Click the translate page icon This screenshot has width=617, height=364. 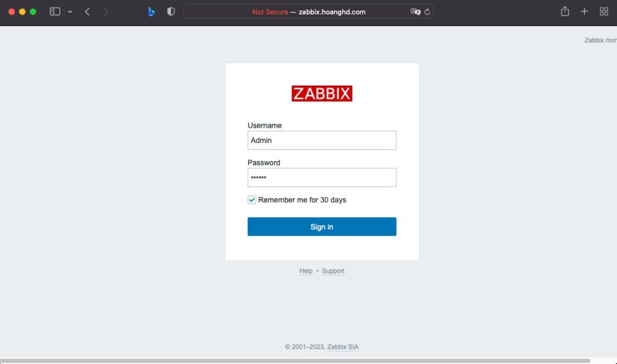[415, 12]
